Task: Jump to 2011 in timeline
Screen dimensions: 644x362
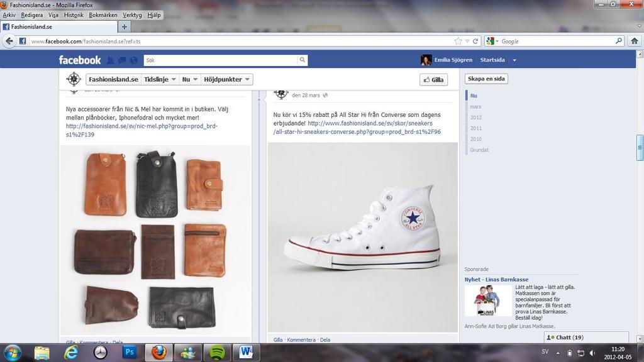Action: tap(476, 128)
